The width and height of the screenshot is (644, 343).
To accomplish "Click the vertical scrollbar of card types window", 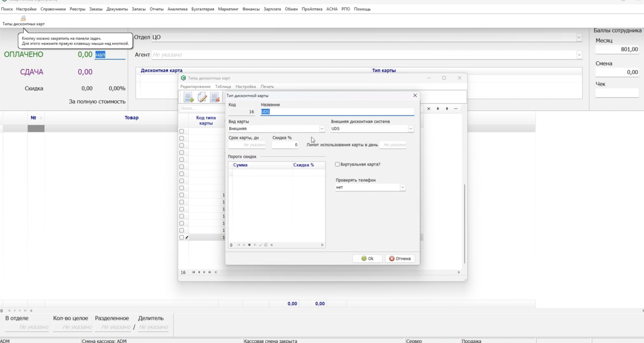I will 464,224.
